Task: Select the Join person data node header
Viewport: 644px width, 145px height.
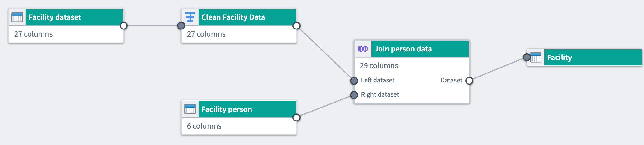Action: point(412,49)
